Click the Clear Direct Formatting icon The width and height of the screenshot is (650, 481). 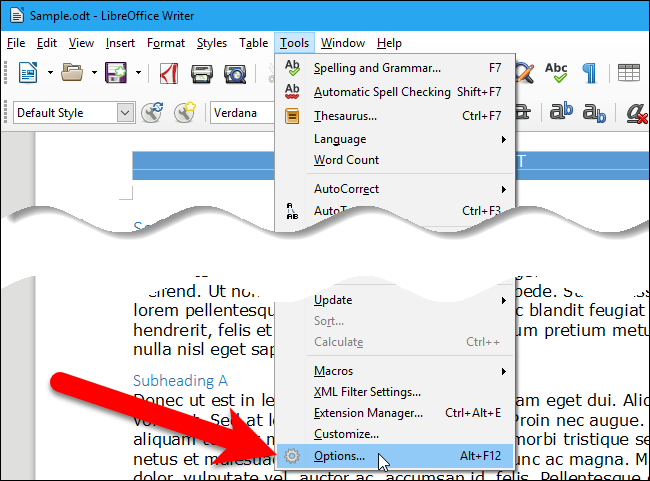point(637,113)
